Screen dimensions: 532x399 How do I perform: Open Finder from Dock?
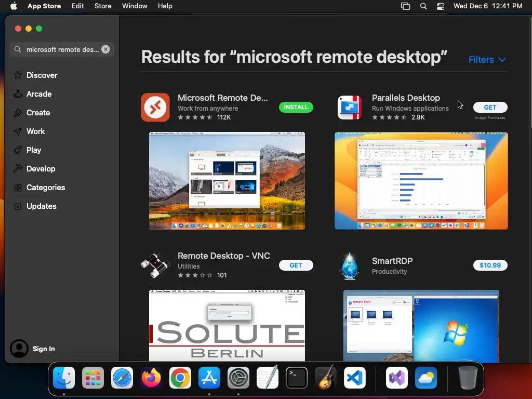point(64,378)
